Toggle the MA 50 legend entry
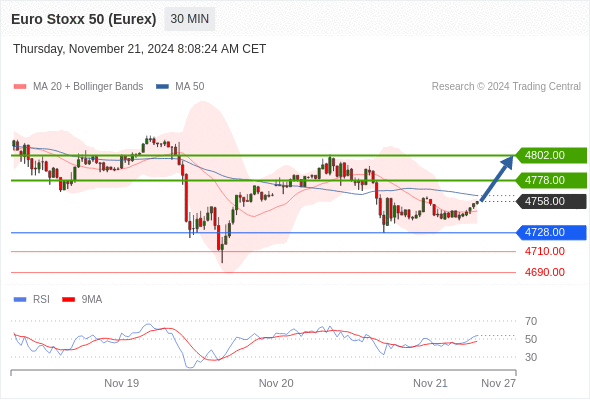The height and width of the screenshot is (400, 590). (x=180, y=87)
